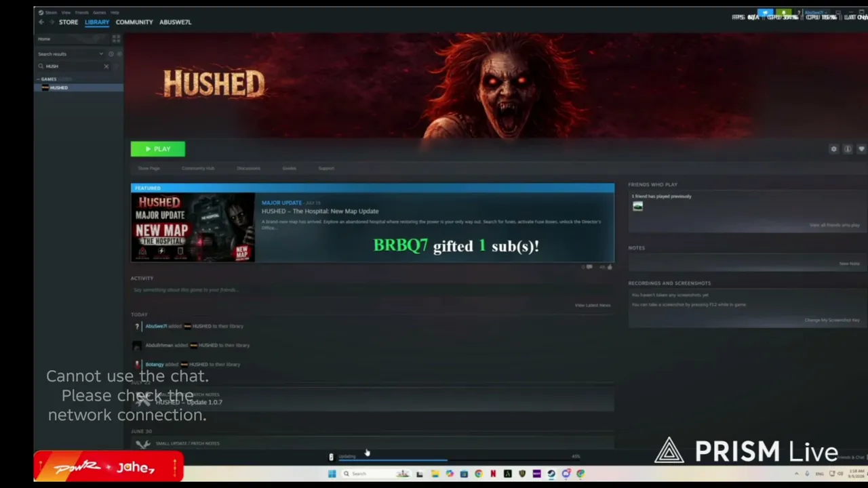Open the ABUSWE7L profile tab
Image resolution: width=868 pixels, height=488 pixels.
(x=175, y=22)
